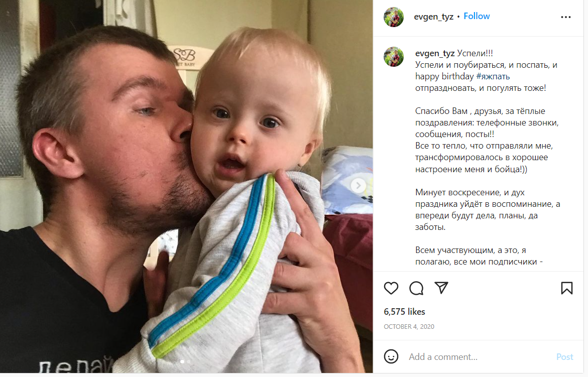
Task: Open the October 4, 2020 post date
Action: coord(409,327)
